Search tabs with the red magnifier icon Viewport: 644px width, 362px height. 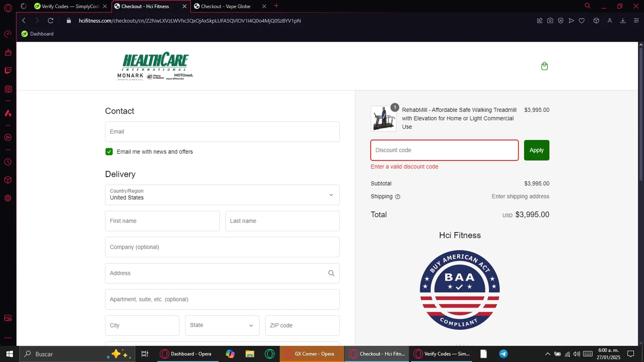pos(587,6)
